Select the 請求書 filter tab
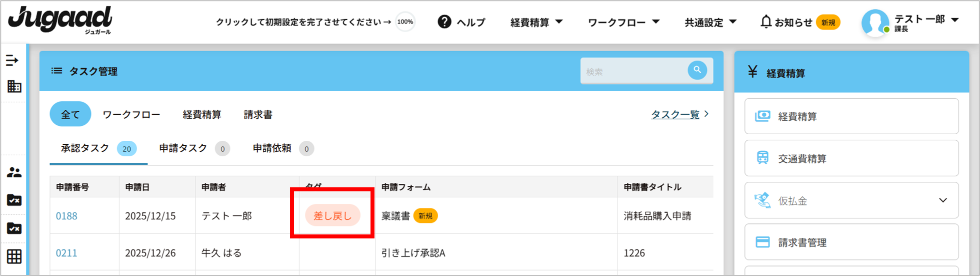This screenshot has height=276, width=980. (x=258, y=115)
